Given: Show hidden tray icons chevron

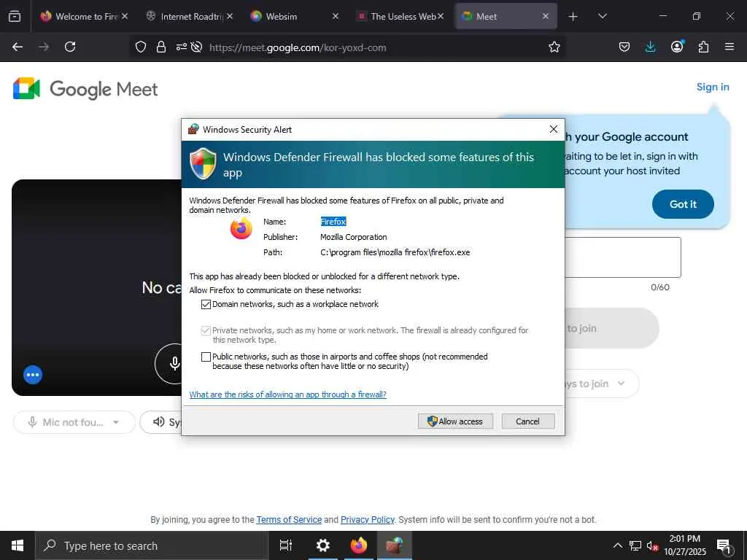Looking at the screenshot, I should [x=617, y=545].
